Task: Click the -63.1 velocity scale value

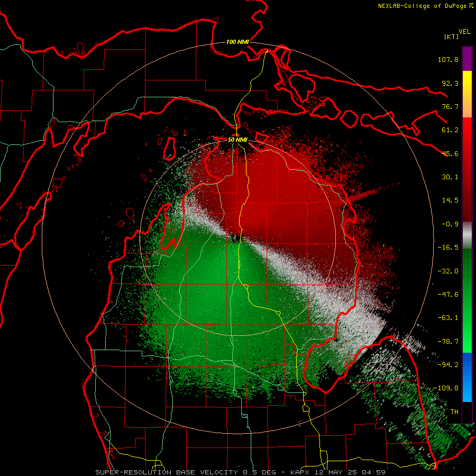Action: pos(448,318)
